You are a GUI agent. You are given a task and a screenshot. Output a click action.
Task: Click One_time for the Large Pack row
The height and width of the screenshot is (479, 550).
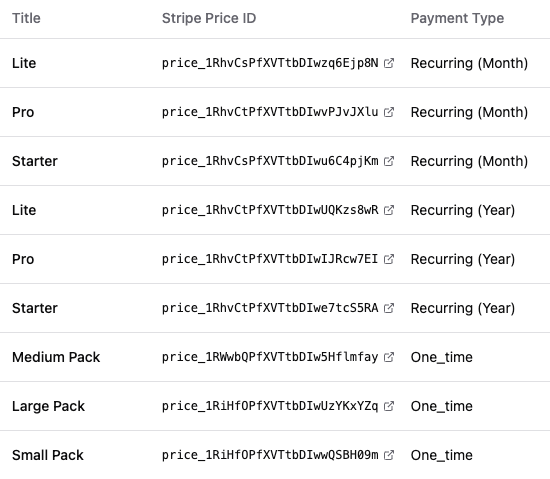(442, 406)
